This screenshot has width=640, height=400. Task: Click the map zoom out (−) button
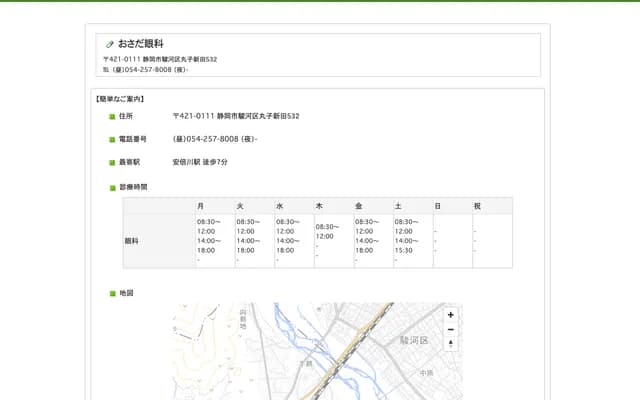[450, 329]
